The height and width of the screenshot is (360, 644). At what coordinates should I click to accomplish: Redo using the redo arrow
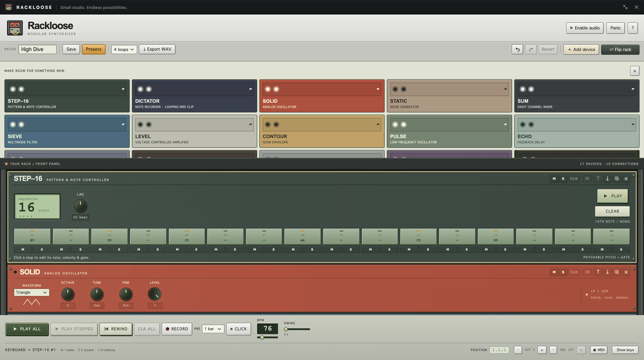(x=531, y=50)
